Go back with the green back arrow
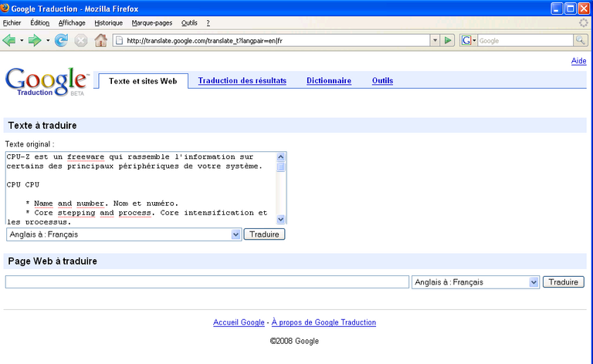The width and height of the screenshot is (593, 364). pos(9,40)
